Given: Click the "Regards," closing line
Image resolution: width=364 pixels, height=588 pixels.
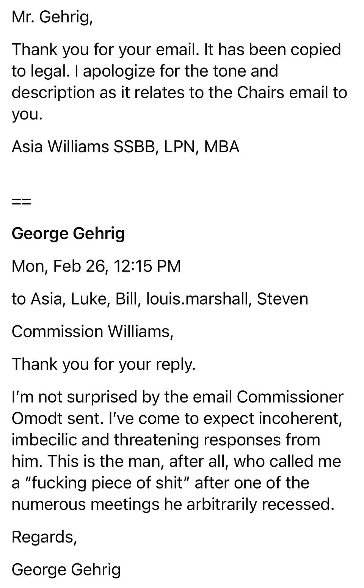Looking at the screenshot, I should [x=44, y=537].
